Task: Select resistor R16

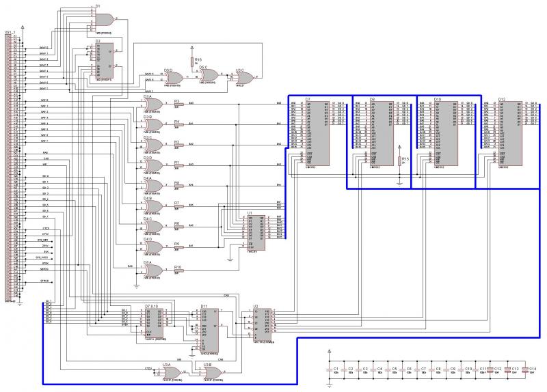Action: 191,61
